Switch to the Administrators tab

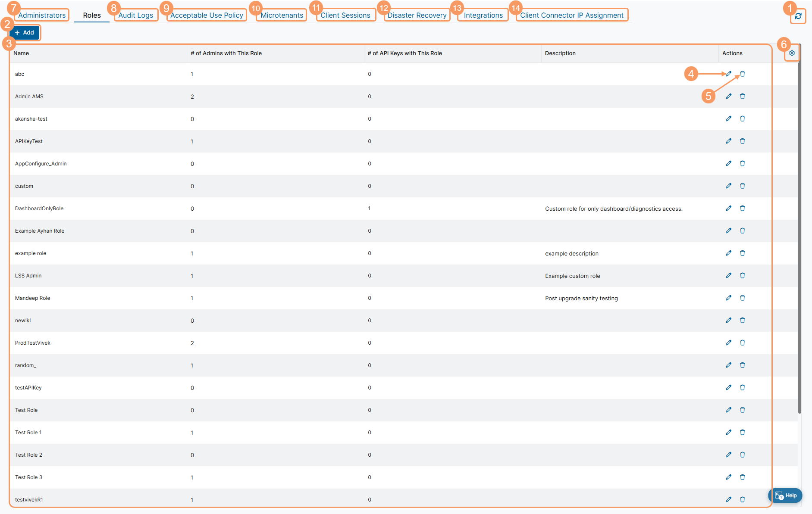click(42, 16)
